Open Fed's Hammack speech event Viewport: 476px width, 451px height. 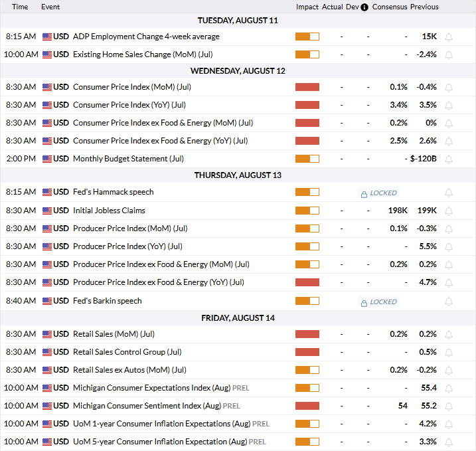click(114, 192)
